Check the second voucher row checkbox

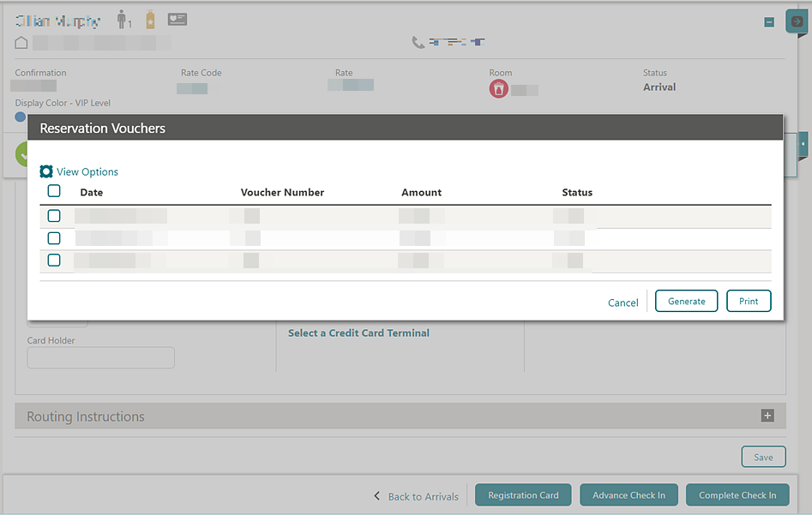pyautogui.click(x=54, y=238)
